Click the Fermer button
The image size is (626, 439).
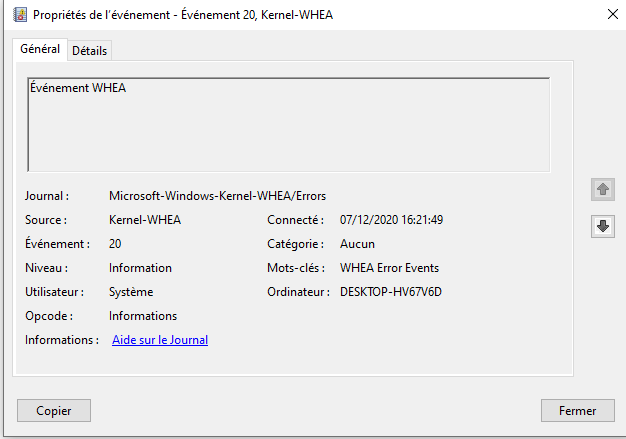(578, 410)
